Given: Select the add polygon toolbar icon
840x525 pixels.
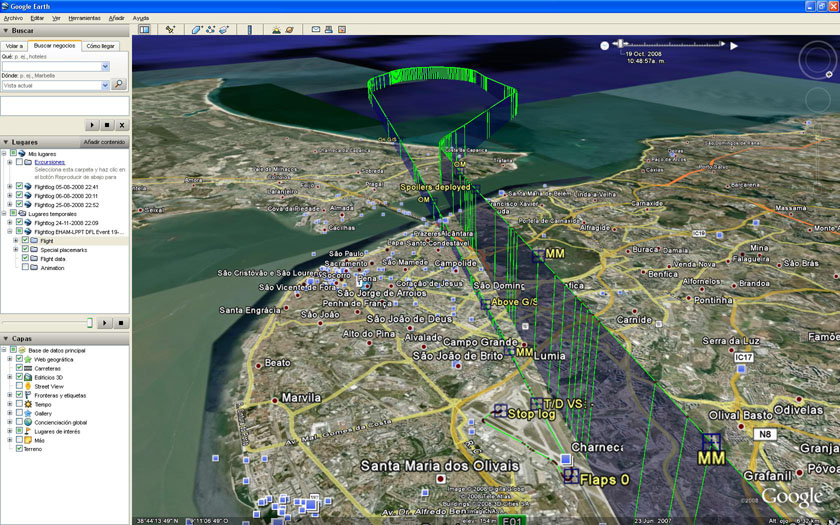Looking at the screenshot, I should click(x=196, y=29).
